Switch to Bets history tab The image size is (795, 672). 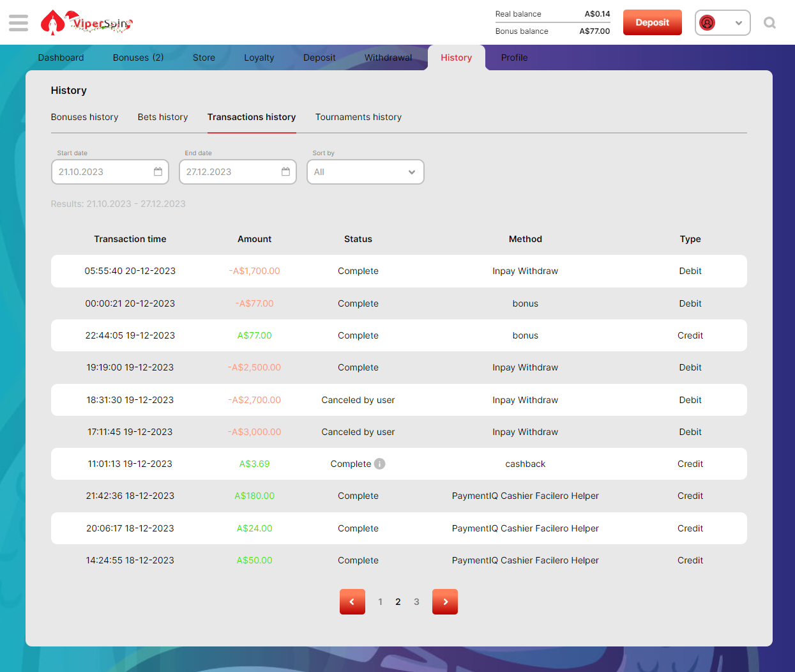[163, 117]
